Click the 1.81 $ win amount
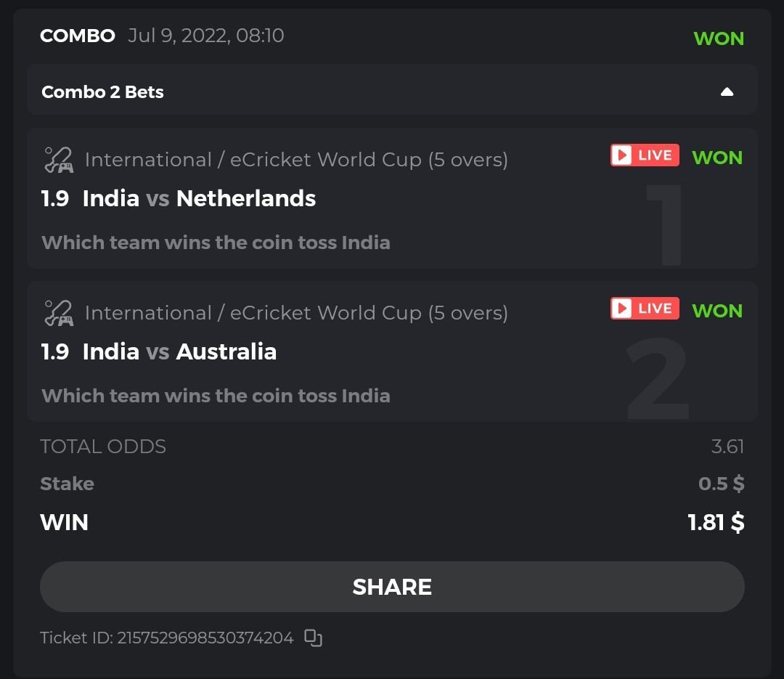 pos(716,522)
